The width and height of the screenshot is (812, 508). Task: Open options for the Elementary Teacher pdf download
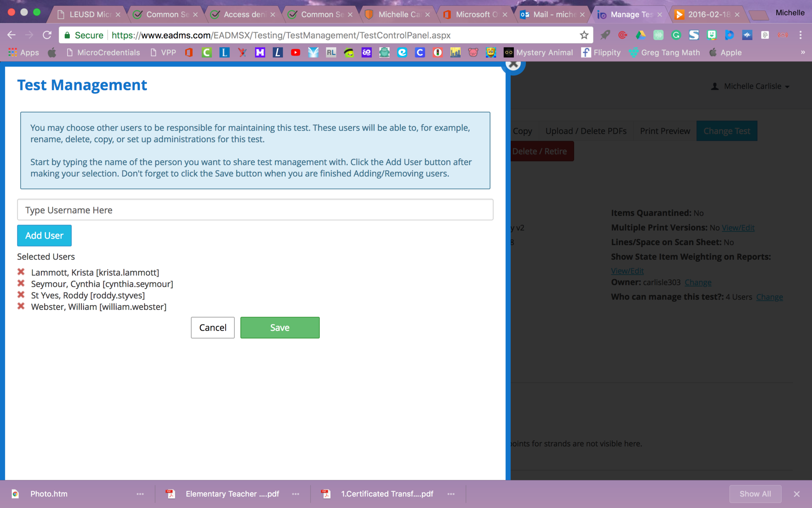295,494
